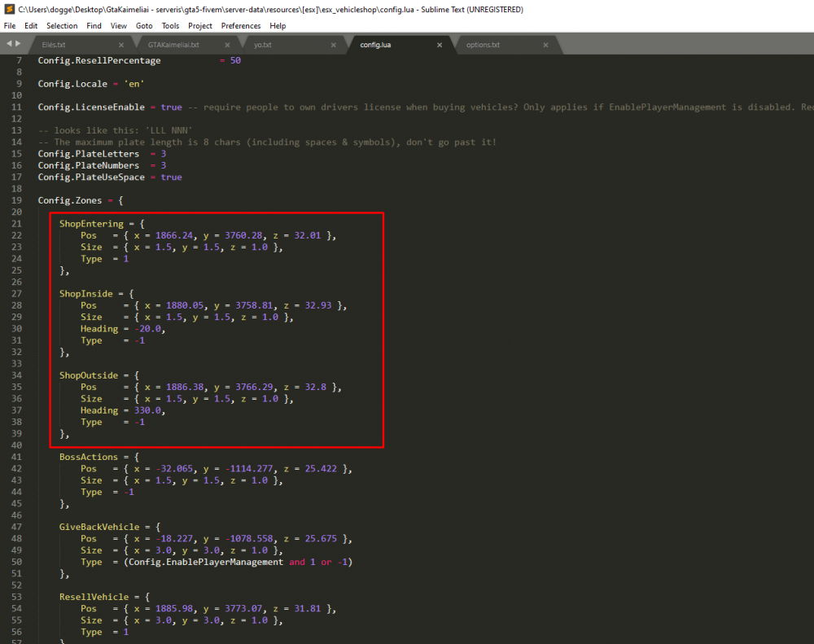Image resolution: width=814 pixels, height=644 pixels.
Task: Close the Eilės.txt tab
Action: [x=121, y=45]
